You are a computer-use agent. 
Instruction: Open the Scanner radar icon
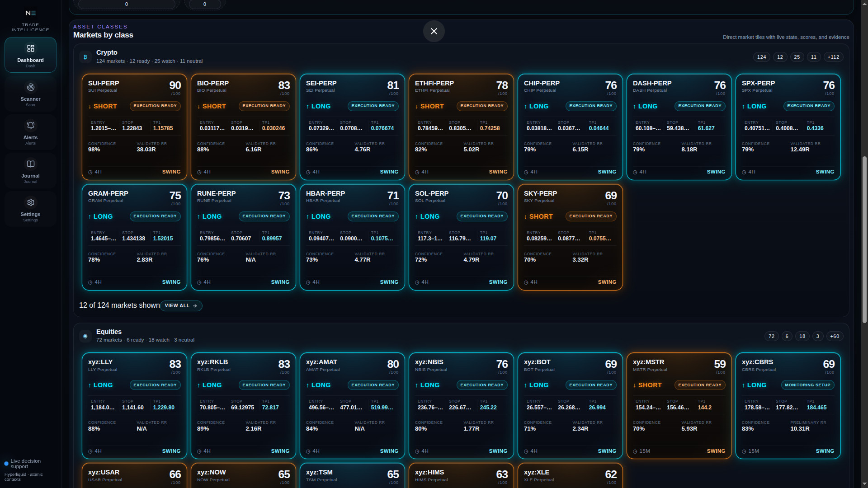pos(30,87)
